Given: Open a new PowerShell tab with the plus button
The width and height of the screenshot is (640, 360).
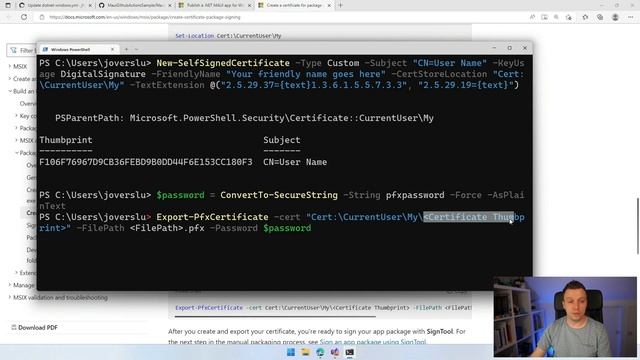Looking at the screenshot, I should click(x=126, y=49).
